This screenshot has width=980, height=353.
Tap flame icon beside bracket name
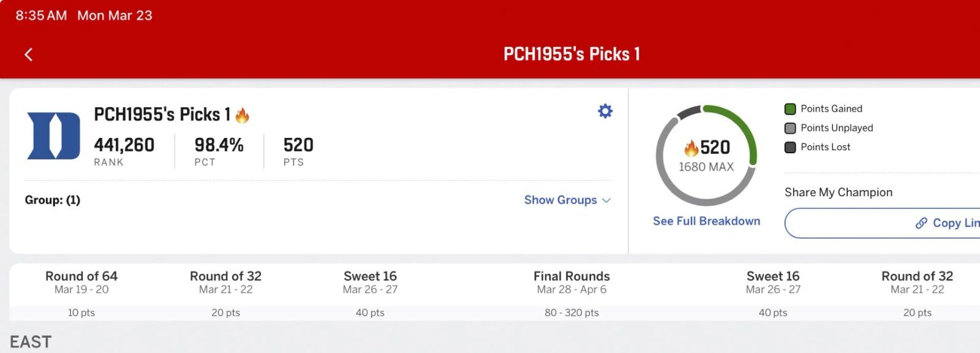pos(243,115)
